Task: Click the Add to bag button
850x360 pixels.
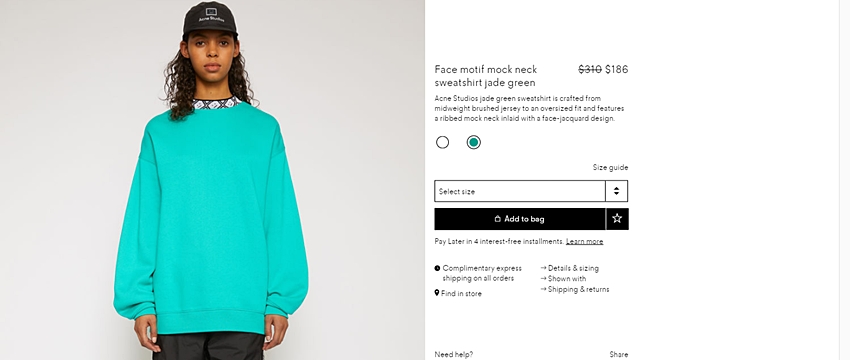Action: click(520, 219)
